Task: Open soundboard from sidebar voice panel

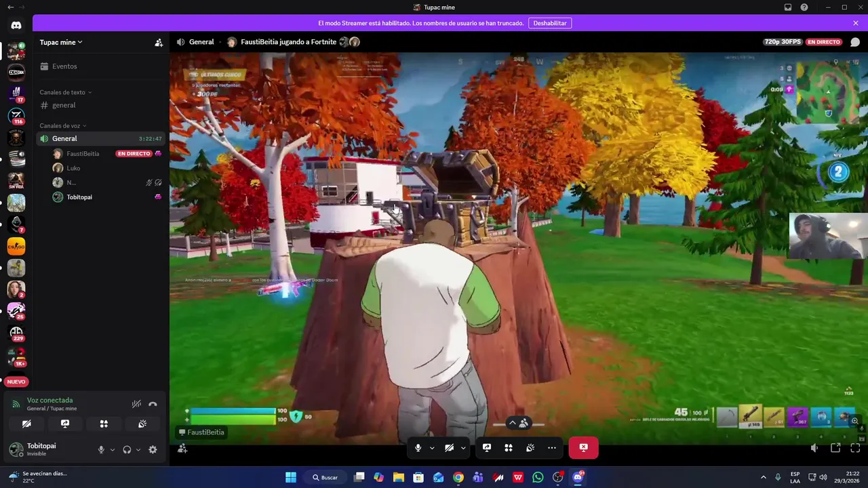Action: coord(142,424)
